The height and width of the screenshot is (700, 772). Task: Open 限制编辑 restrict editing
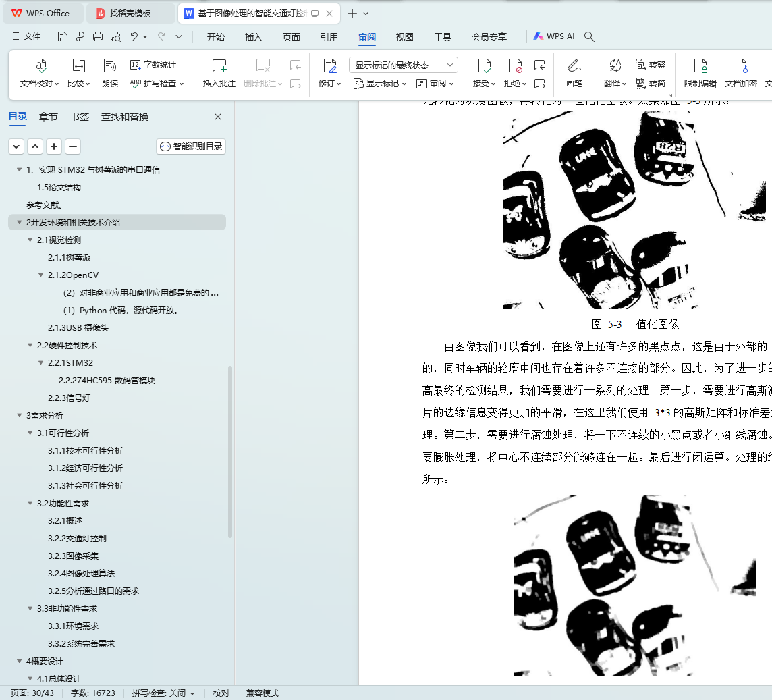[x=700, y=73]
